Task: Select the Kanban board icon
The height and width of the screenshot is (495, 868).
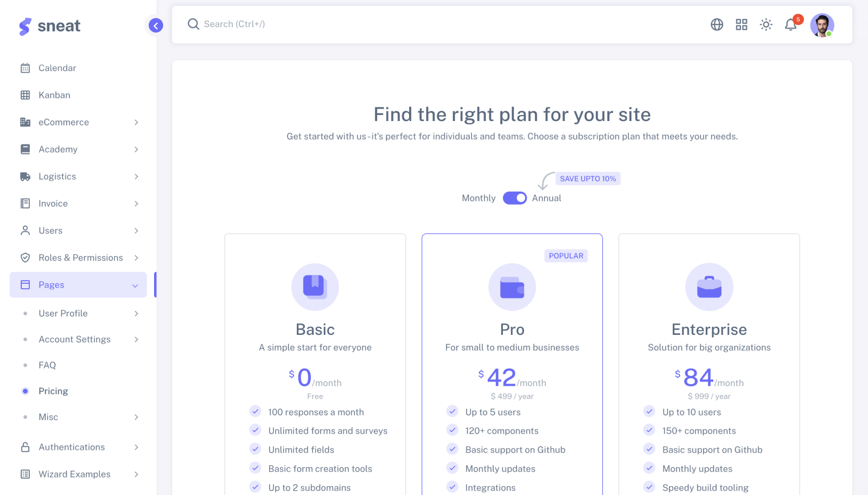Action: [x=25, y=95]
